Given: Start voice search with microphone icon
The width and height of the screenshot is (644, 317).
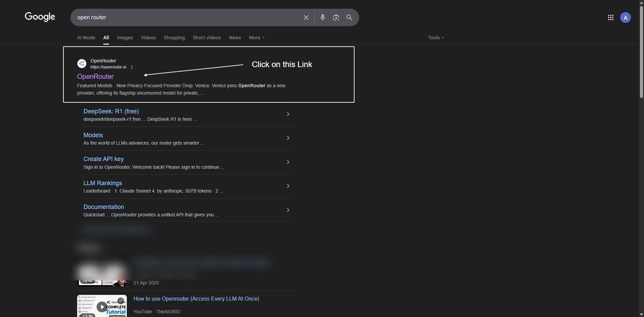Looking at the screenshot, I should tap(323, 17).
